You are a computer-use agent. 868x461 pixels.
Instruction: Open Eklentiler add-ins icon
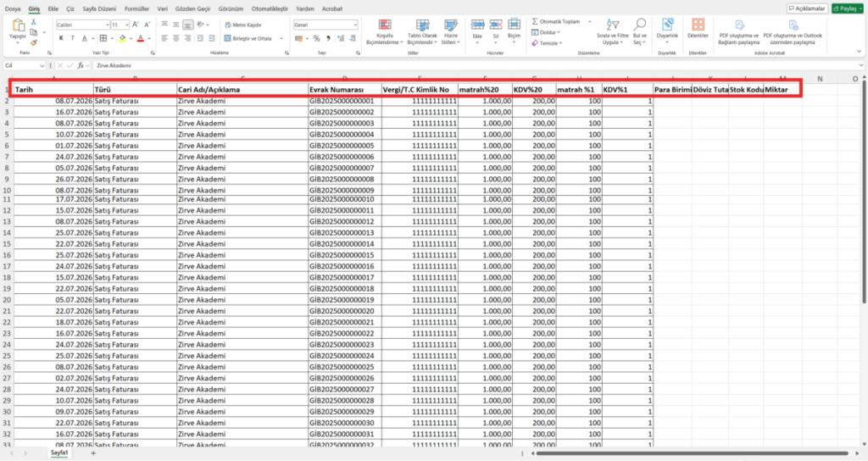(698, 25)
